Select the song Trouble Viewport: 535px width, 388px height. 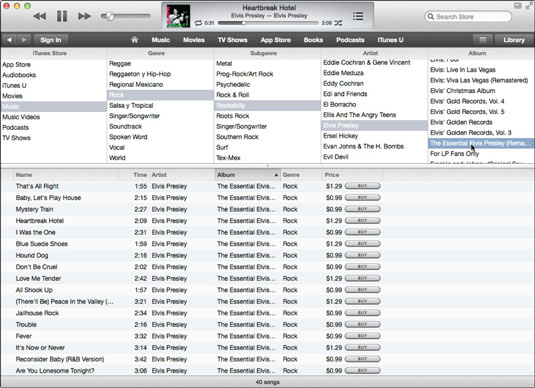[268, 325]
